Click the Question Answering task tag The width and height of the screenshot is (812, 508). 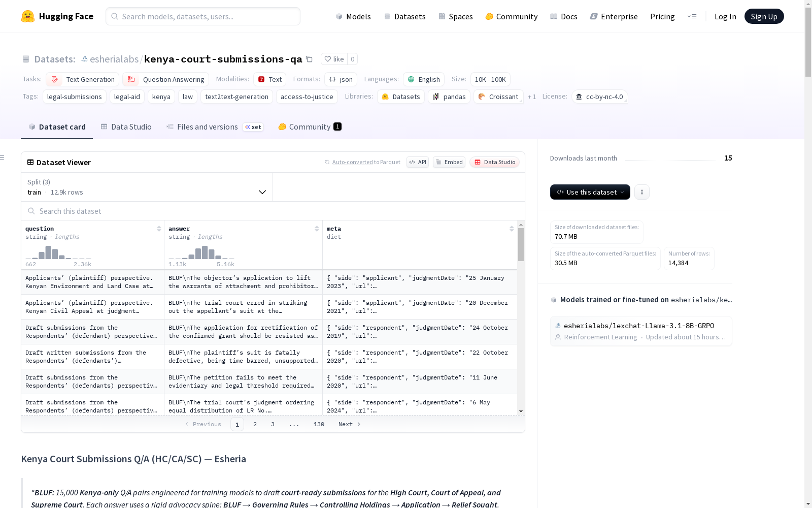pyautogui.click(x=165, y=79)
